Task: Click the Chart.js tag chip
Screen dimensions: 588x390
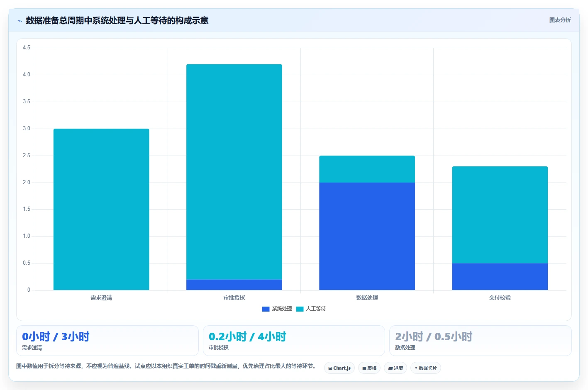Action: [x=339, y=368]
